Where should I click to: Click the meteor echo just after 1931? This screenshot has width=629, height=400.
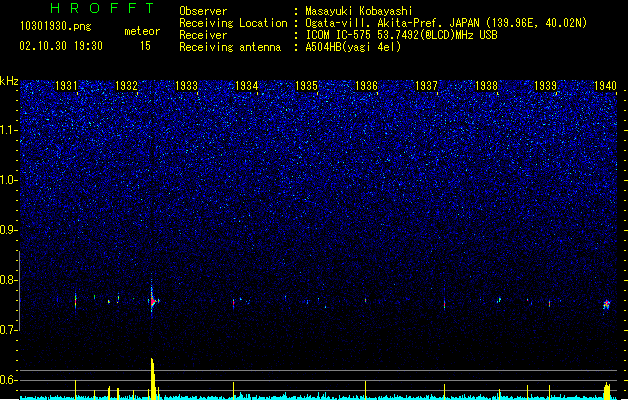[75, 301]
